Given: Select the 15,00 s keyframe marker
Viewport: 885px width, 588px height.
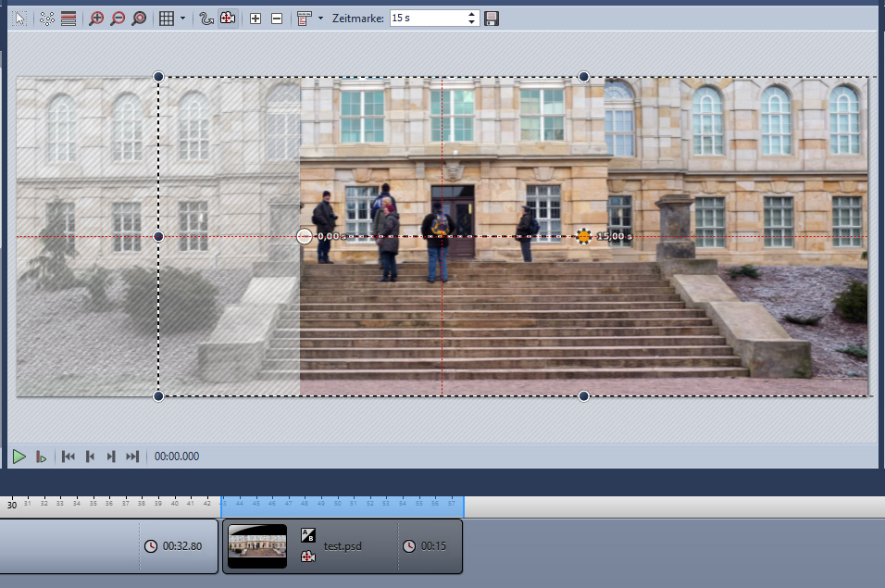Looking at the screenshot, I should pos(583,236).
